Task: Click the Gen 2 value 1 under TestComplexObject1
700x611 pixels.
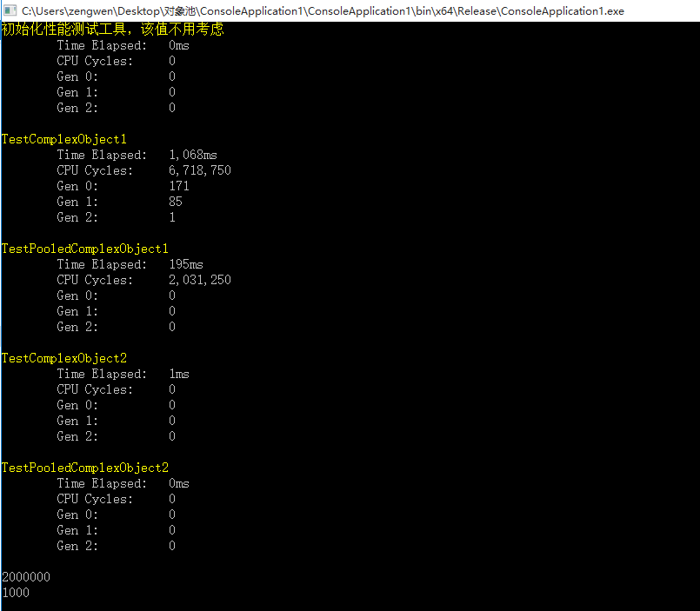Action: tap(172, 217)
